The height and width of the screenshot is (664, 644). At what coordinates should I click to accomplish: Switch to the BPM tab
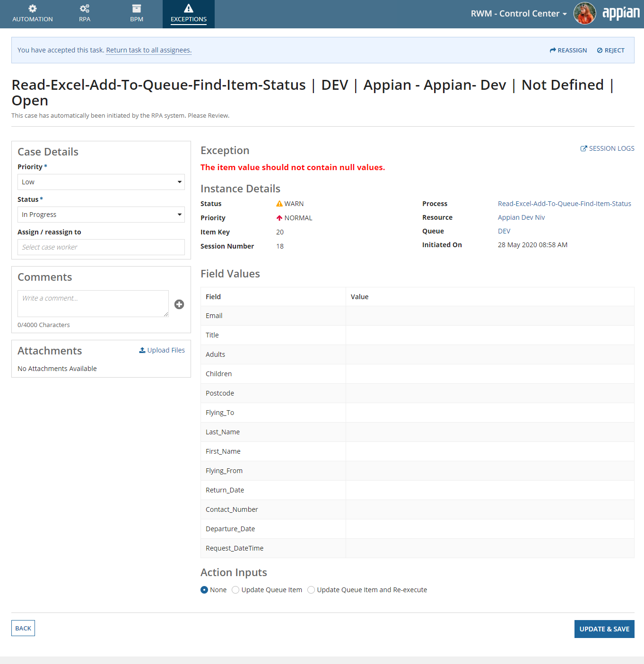point(137,14)
